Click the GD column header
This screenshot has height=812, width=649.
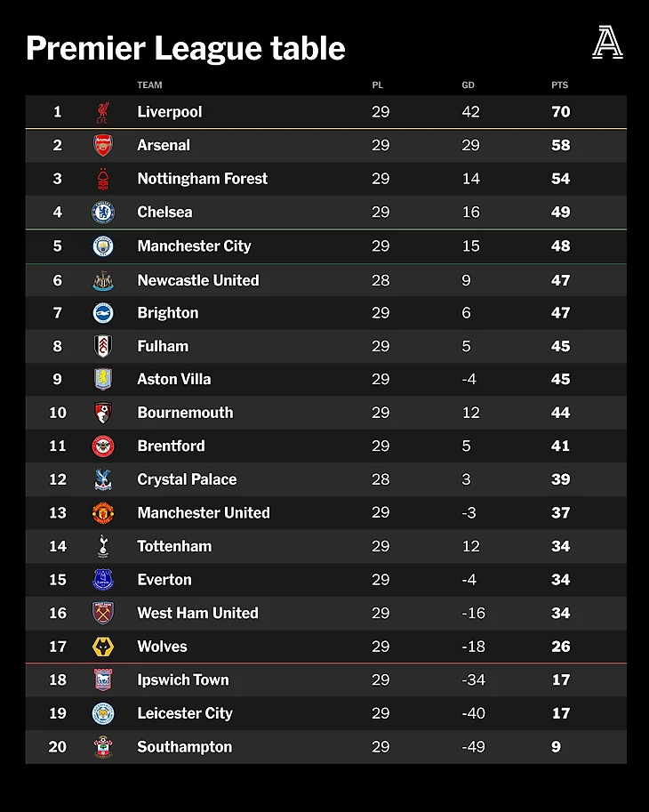pos(468,85)
